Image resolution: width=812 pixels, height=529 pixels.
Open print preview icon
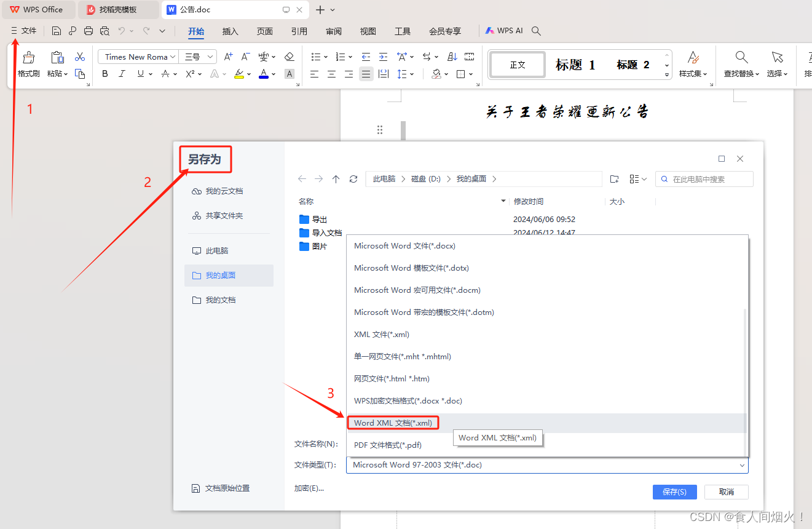[x=104, y=31]
